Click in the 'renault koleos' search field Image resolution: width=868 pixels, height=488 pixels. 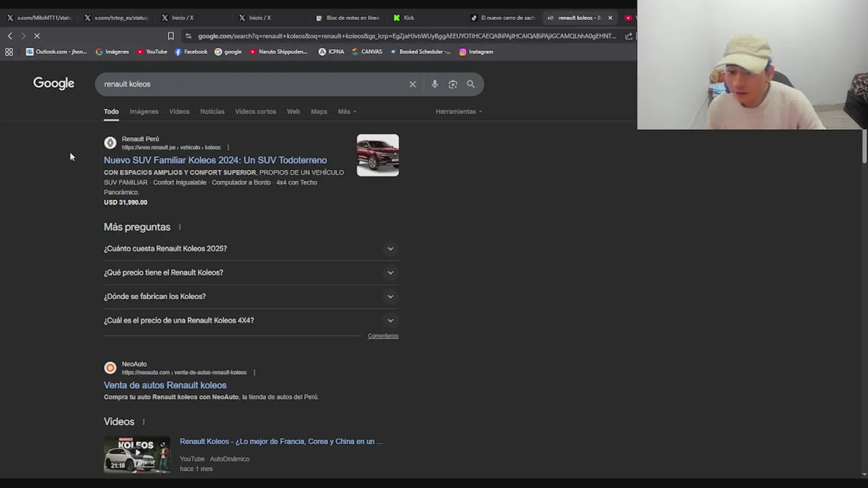(x=251, y=84)
